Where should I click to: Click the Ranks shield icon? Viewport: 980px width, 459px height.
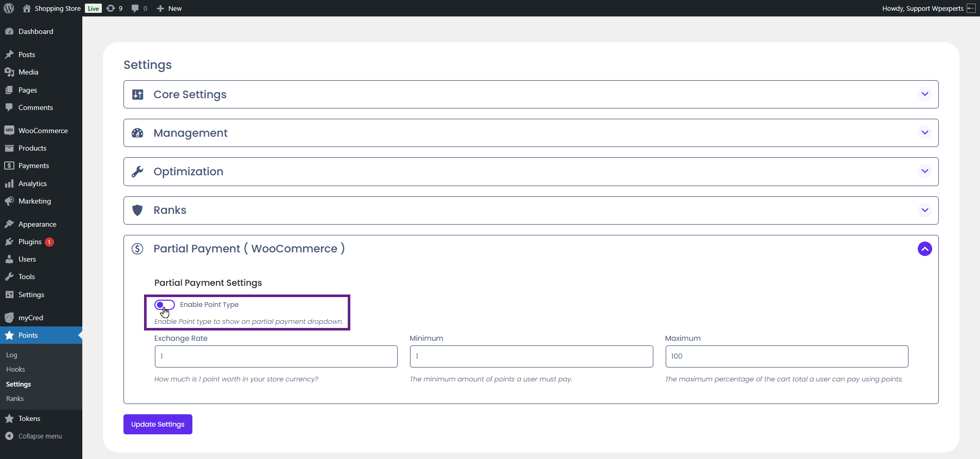point(138,210)
